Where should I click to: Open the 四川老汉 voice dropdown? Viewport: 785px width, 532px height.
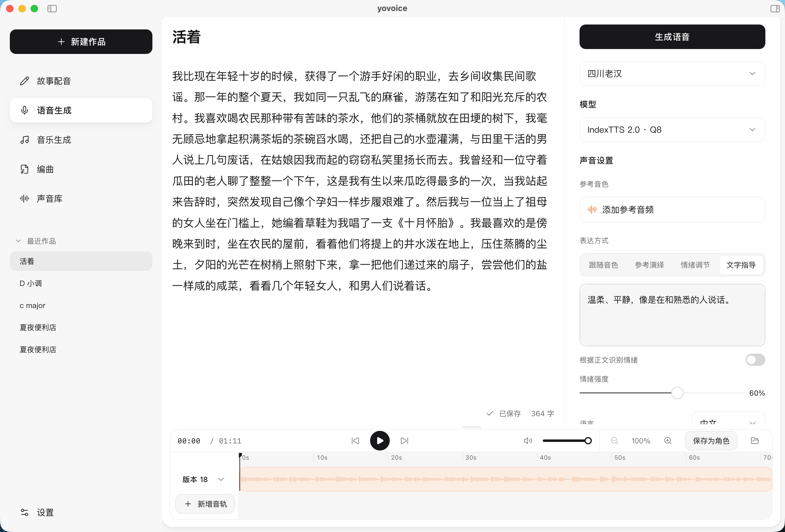(672, 74)
